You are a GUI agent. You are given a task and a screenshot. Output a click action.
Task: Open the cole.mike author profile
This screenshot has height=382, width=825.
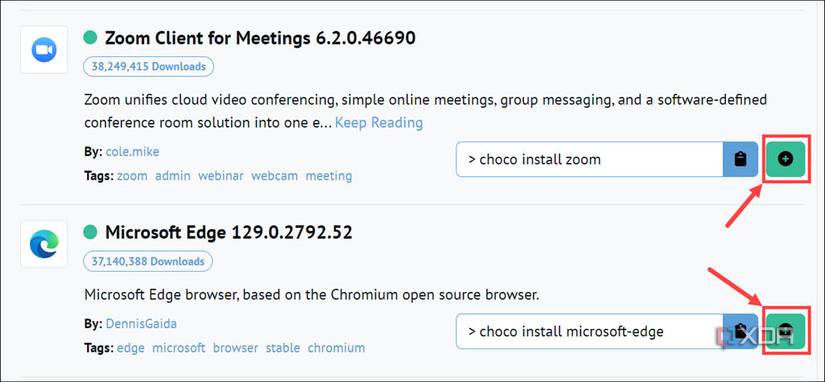133,152
